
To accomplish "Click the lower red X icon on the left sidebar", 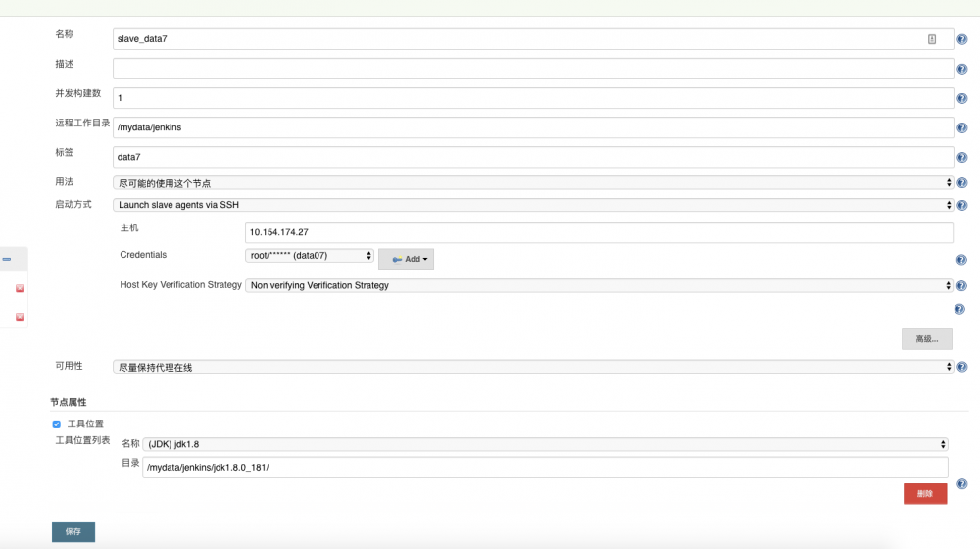I will tap(20, 317).
